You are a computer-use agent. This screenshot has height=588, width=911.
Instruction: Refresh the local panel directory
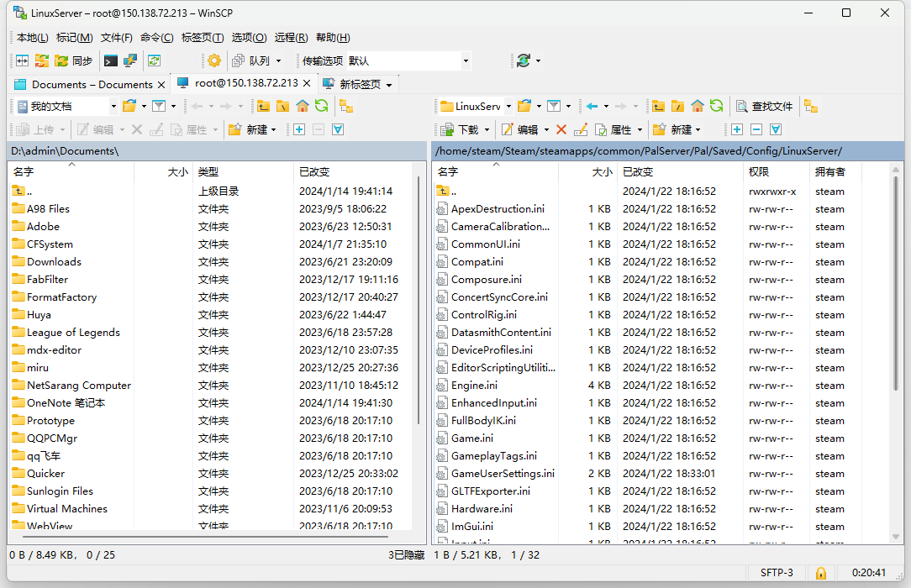pos(321,106)
